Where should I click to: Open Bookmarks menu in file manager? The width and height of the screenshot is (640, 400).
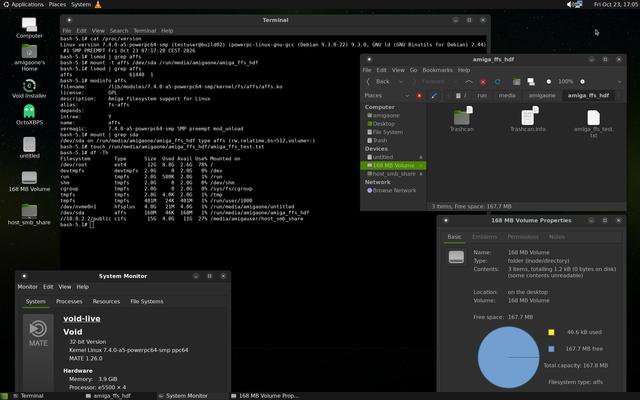coord(438,70)
